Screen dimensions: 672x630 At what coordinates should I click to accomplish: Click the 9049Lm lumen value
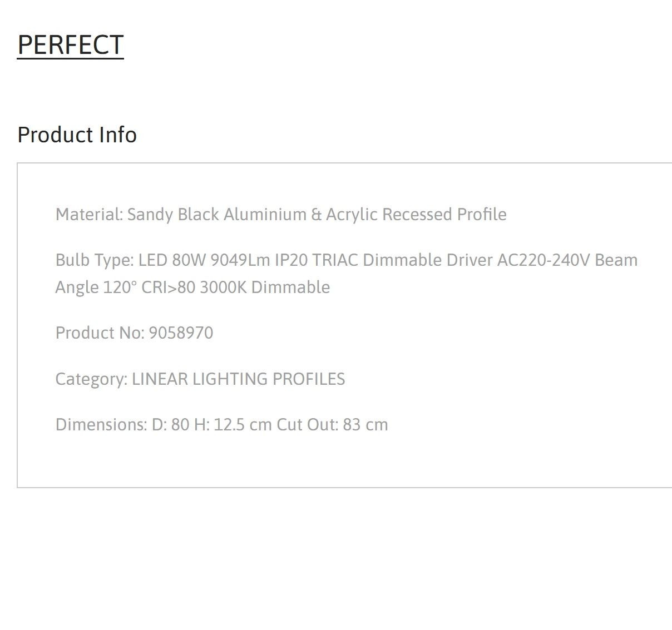point(240,260)
